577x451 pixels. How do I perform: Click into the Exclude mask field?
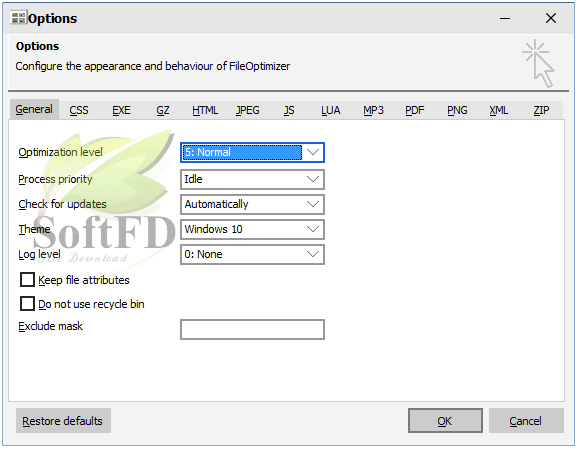(x=252, y=329)
